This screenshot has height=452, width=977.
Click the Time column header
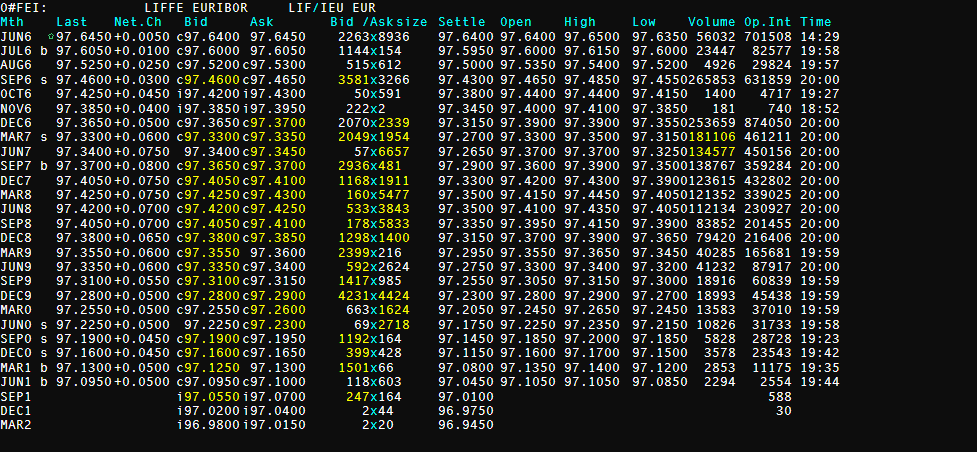click(815, 22)
